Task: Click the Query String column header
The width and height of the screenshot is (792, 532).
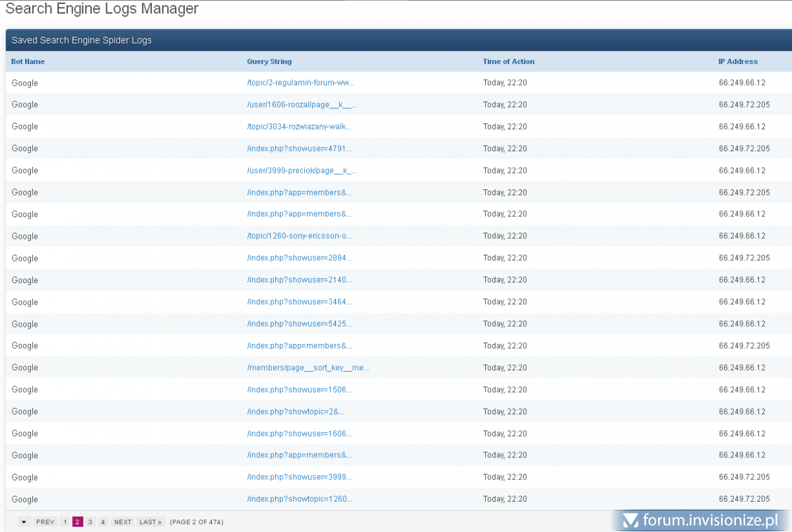Action: coord(269,61)
